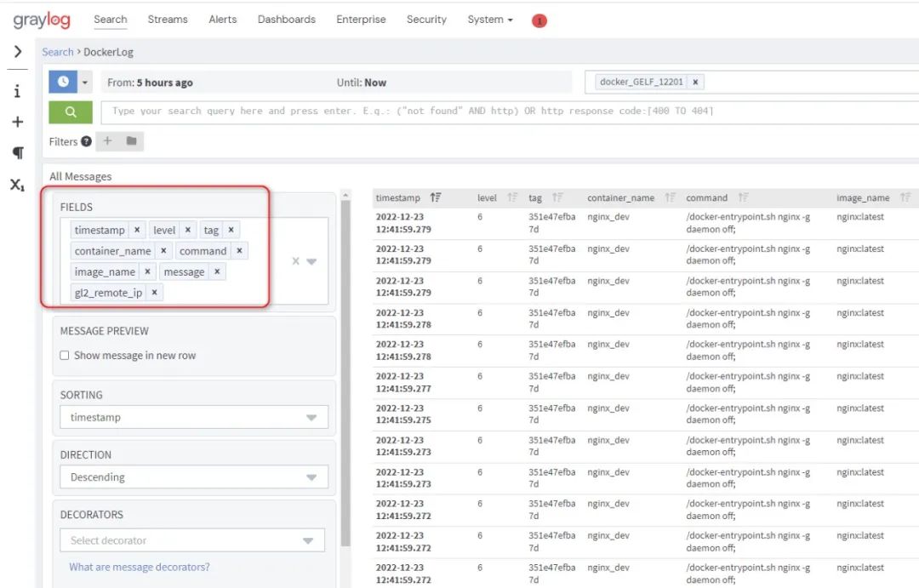Open the sidebar X1 parameters icon
The width and height of the screenshot is (919, 588).
(18, 185)
